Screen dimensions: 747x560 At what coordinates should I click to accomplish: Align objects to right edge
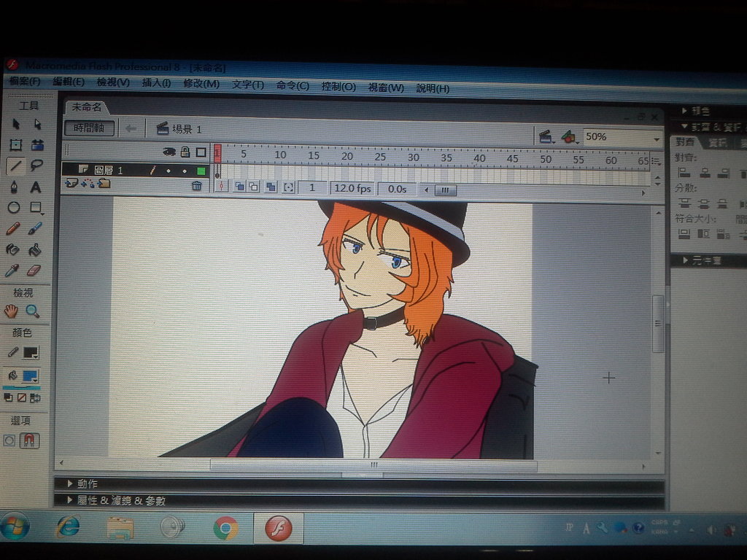pos(724,174)
